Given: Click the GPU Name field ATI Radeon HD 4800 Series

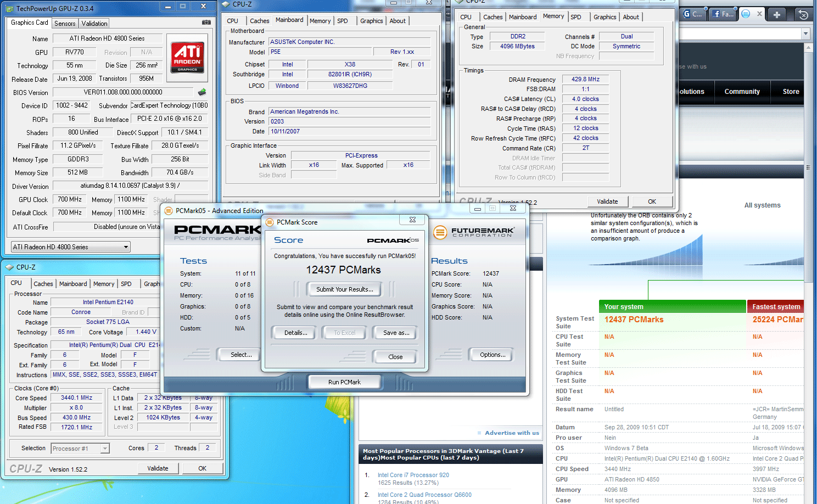Looking at the screenshot, I should click(x=108, y=38).
